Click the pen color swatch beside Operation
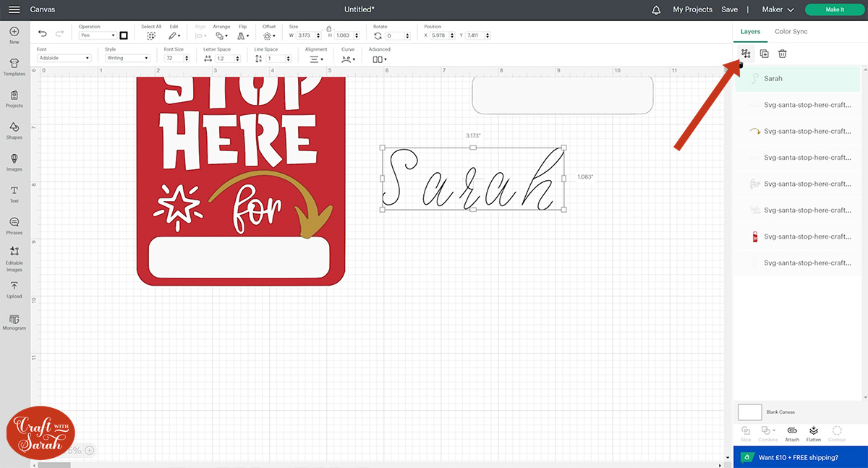The image size is (868, 468). tap(124, 35)
